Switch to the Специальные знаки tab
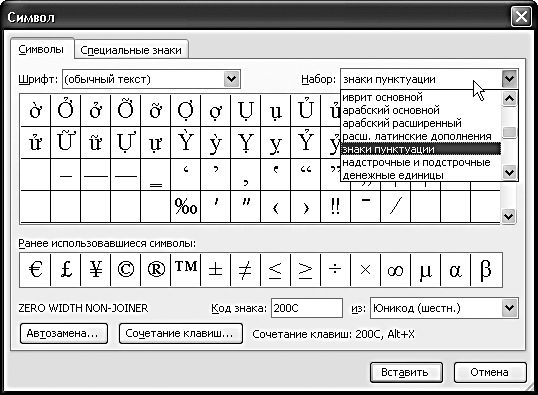This screenshot has height=395, width=538. click(131, 50)
